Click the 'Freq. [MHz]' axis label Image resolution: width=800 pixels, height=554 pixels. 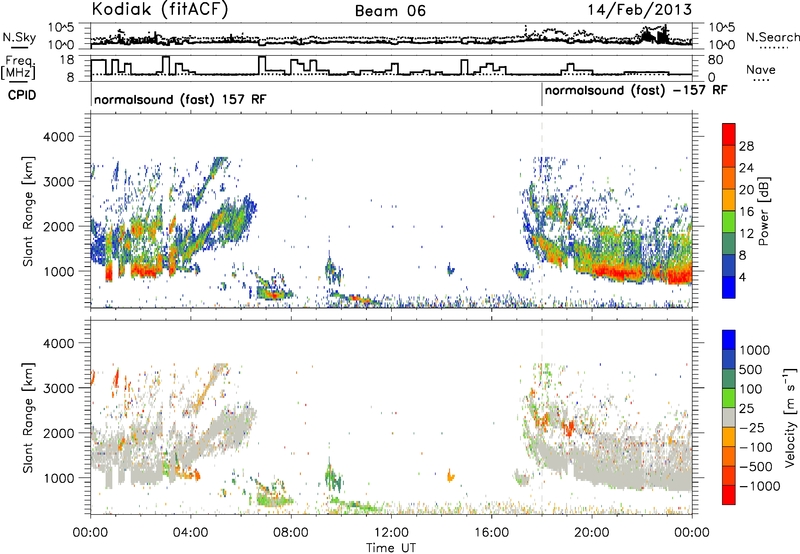(20, 68)
